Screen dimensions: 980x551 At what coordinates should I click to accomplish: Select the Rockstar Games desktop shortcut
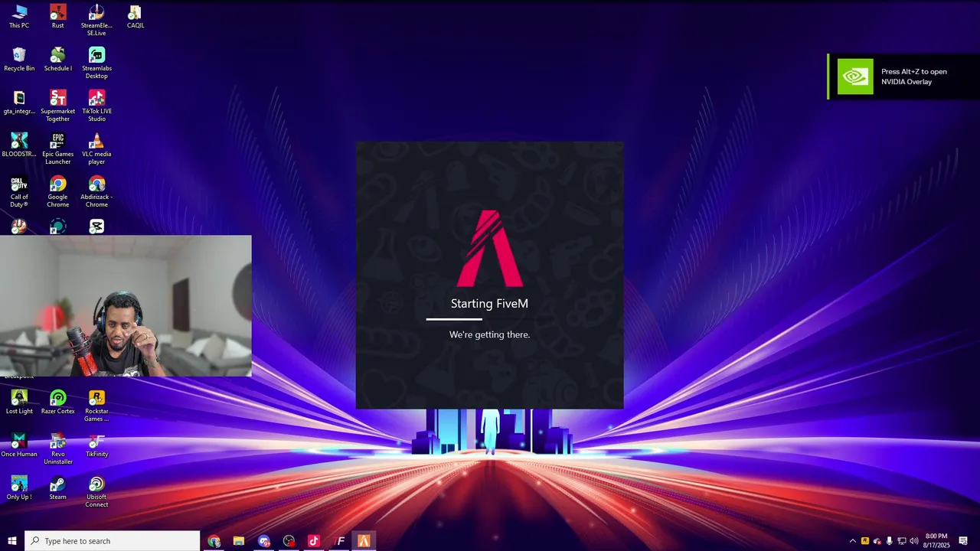[x=96, y=406]
